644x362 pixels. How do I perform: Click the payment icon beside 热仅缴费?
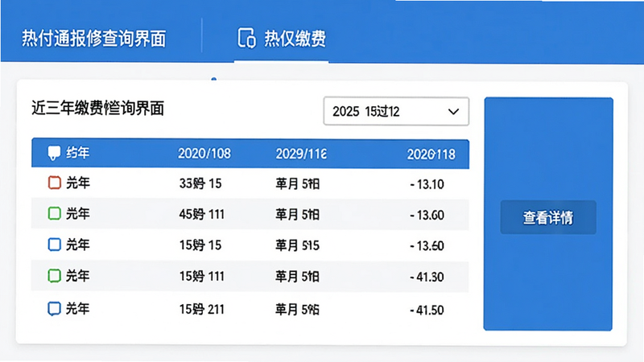(246, 38)
